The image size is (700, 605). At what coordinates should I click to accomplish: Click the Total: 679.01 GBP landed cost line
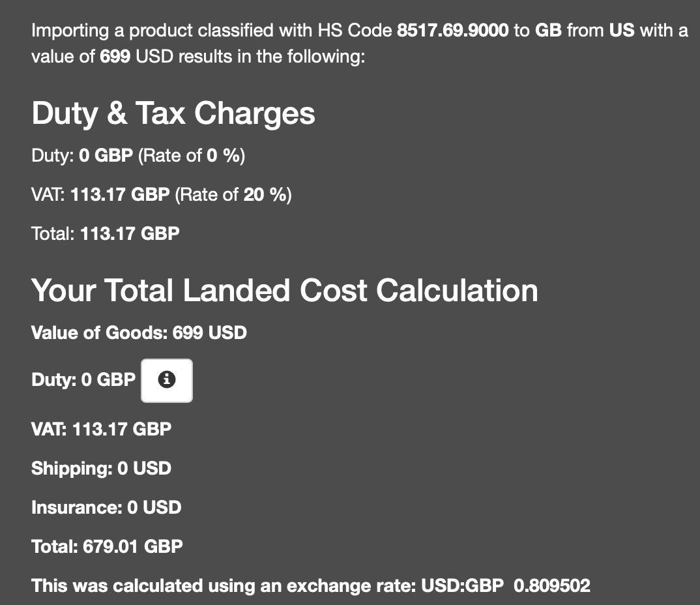pos(107,546)
